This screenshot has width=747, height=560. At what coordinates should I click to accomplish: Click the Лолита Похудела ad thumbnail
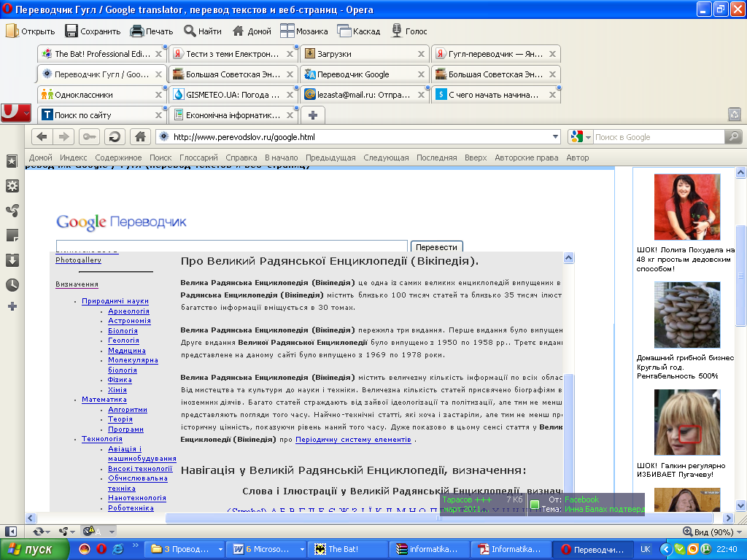pos(687,206)
